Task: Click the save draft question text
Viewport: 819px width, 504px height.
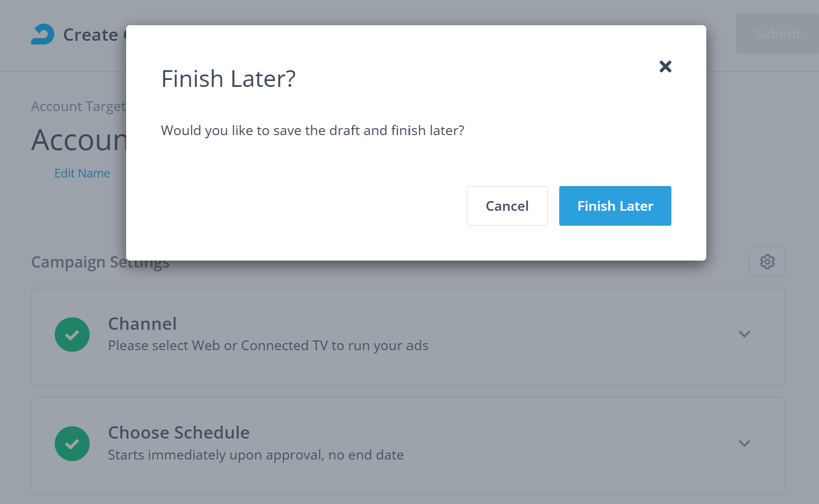Action: pos(312,130)
